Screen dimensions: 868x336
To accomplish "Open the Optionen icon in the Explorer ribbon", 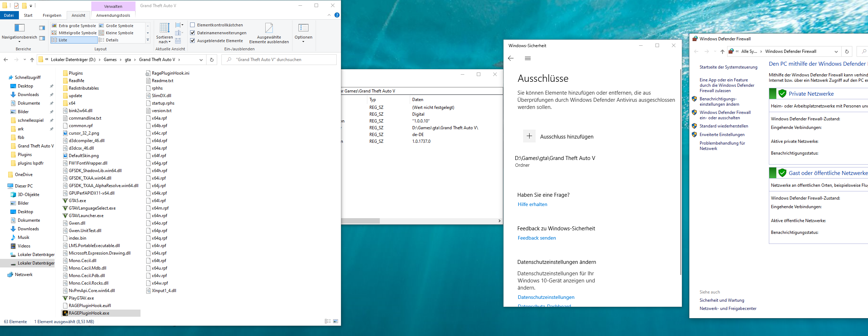I will (x=303, y=28).
